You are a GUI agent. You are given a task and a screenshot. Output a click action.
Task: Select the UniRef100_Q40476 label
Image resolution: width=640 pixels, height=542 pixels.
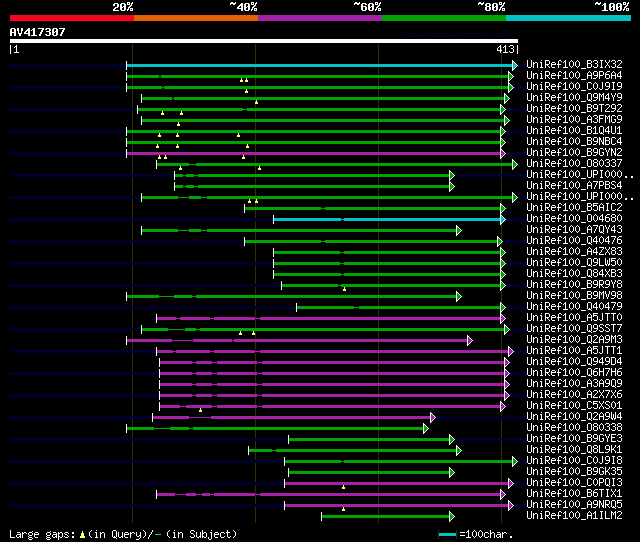click(x=574, y=241)
